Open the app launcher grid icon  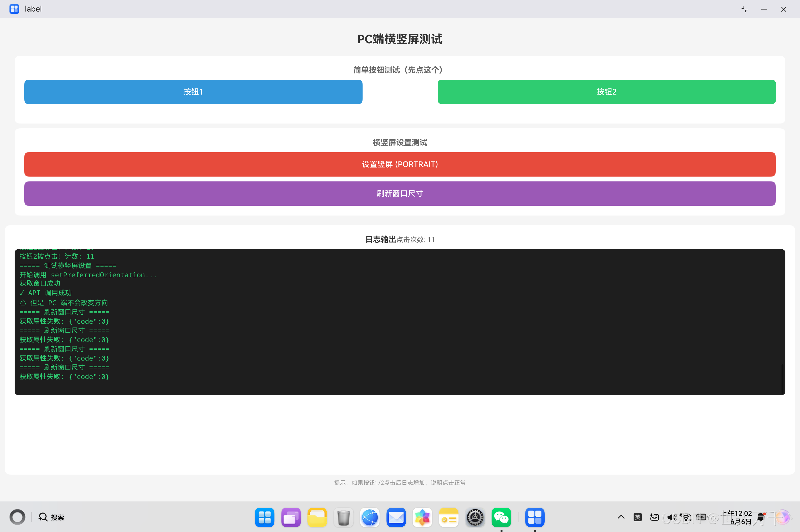click(x=264, y=517)
